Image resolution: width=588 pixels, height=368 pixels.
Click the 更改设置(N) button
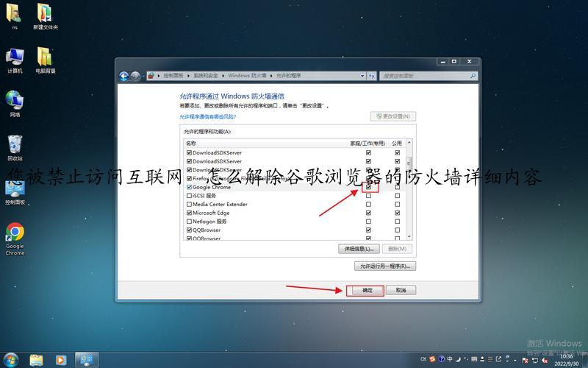coord(393,116)
